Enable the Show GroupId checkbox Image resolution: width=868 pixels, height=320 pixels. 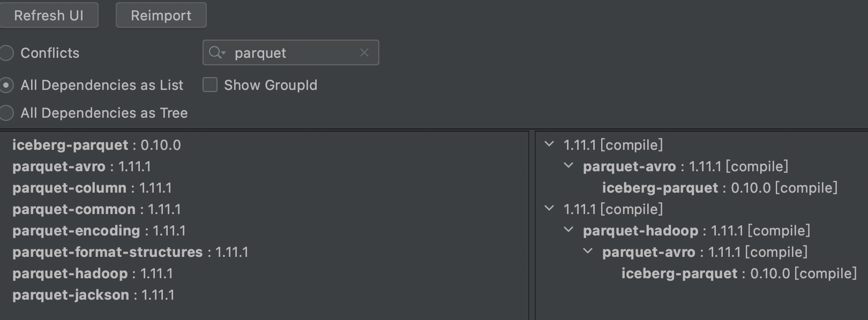coord(210,85)
